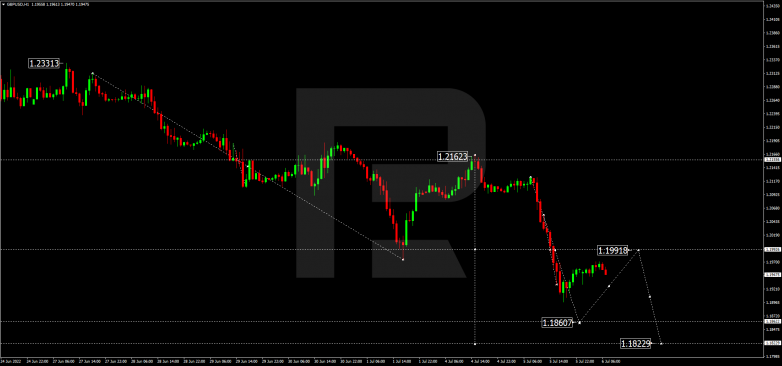Select the 1.23313 price label

(44, 63)
